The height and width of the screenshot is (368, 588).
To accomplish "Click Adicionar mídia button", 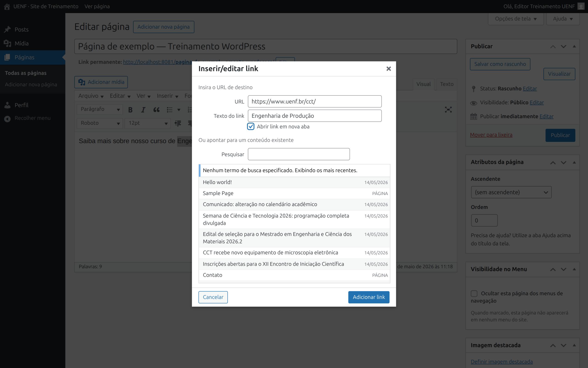I will coord(101,82).
